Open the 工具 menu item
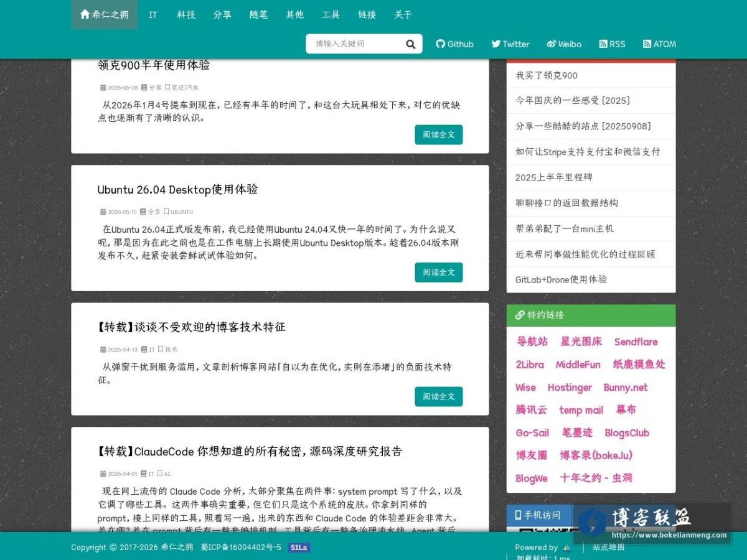This screenshot has width=747, height=560. pyautogui.click(x=331, y=14)
